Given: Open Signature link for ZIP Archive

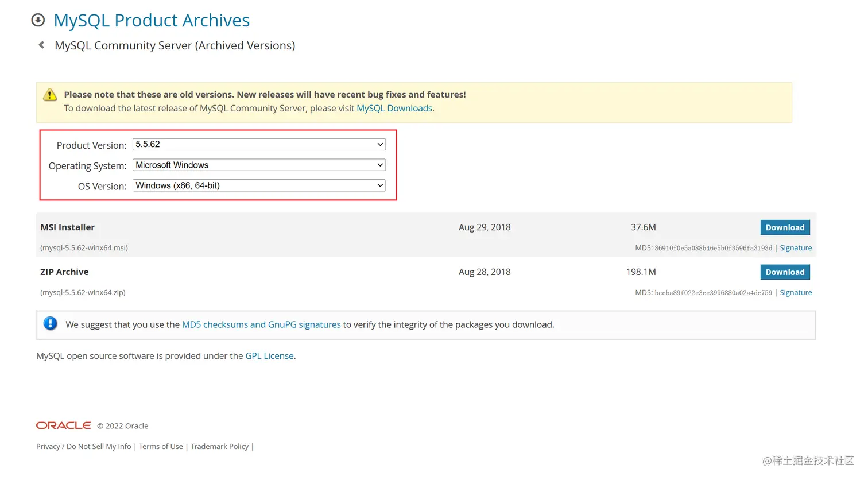Looking at the screenshot, I should click(796, 293).
